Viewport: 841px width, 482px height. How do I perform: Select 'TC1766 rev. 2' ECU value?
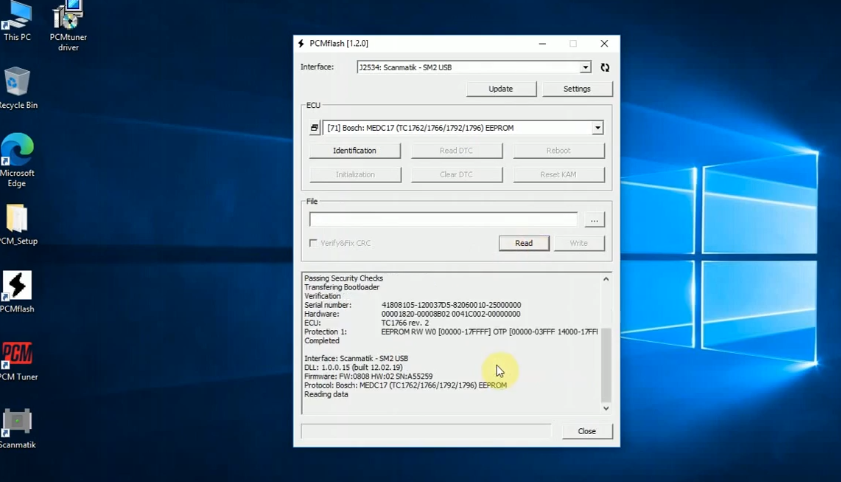pyautogui.click(x=405, y=323)
